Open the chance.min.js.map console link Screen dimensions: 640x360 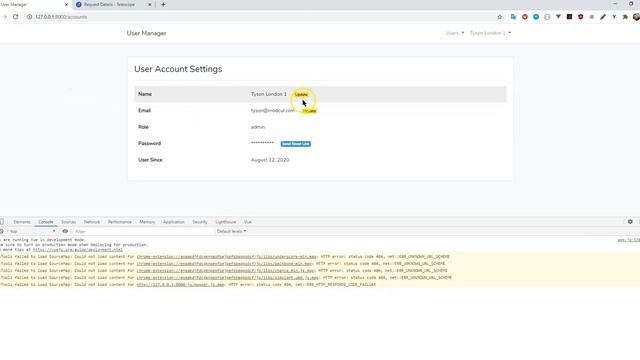coord(225,270)
